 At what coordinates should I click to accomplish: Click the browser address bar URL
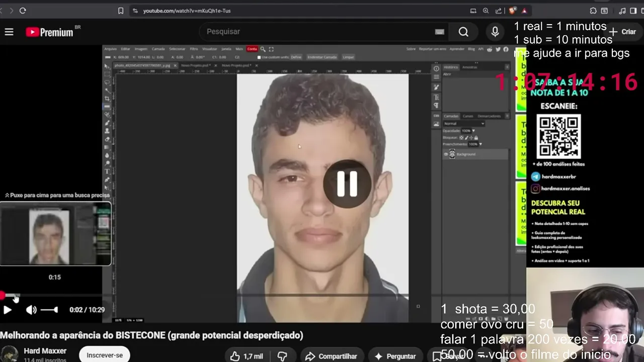click(x=187, y=11)
